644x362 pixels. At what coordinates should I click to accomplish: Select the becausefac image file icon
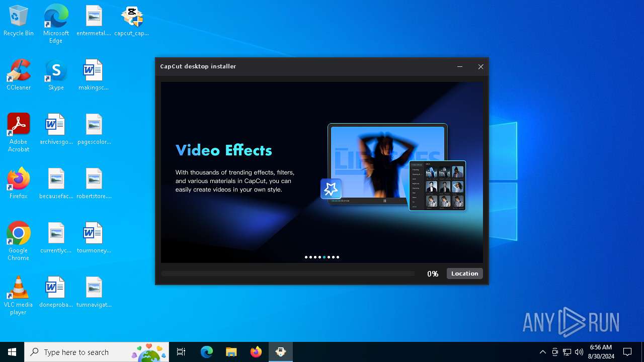click(x=56, y=184)
